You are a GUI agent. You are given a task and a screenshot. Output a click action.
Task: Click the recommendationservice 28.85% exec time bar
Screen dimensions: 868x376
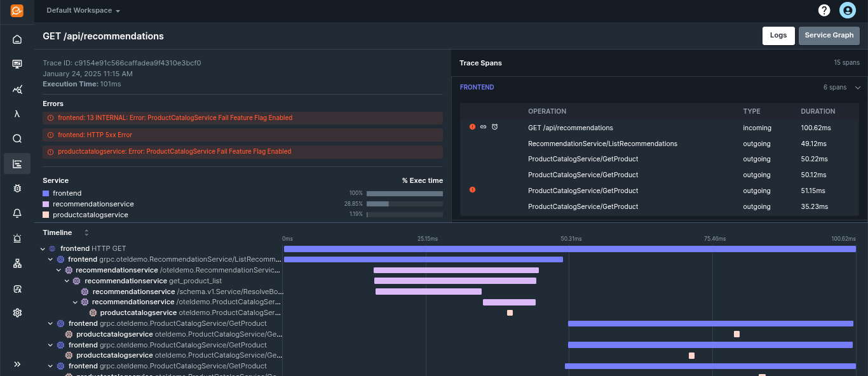(x=405, y=204)
